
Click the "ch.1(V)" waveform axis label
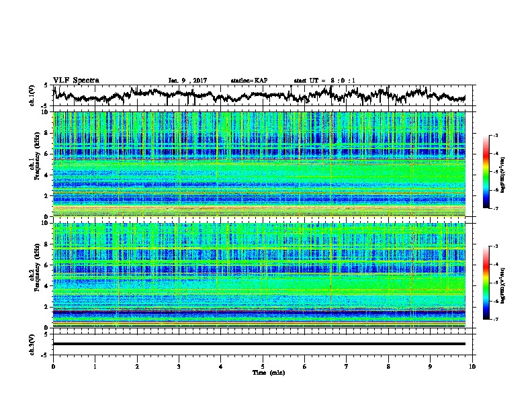point(32,95)
